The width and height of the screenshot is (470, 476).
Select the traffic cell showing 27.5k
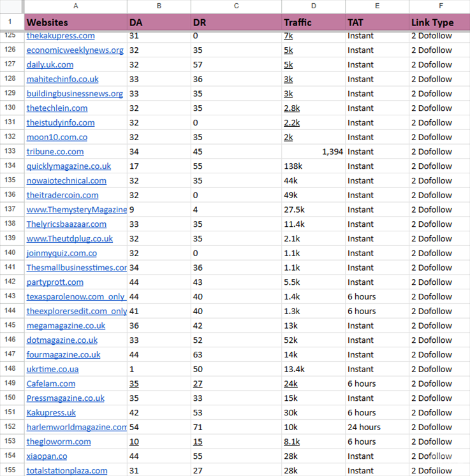click(x=314, y=210)
